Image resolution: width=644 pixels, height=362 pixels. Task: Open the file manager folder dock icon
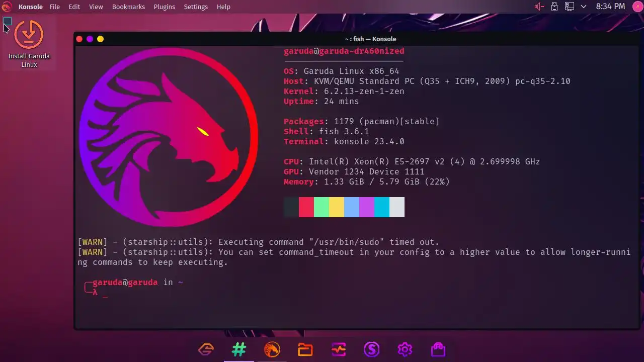[x=305, y=349]
